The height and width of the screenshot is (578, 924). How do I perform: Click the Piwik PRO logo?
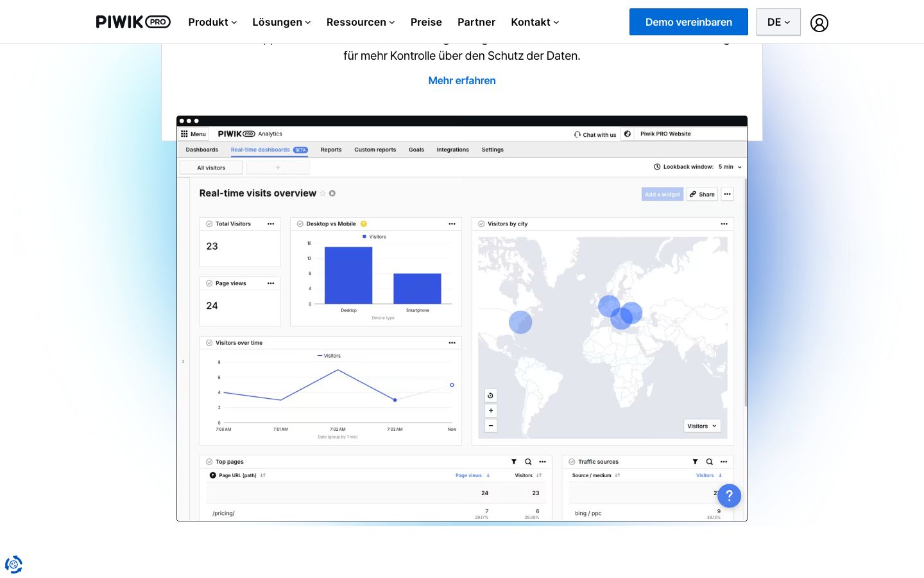click(x=133, y=22)
